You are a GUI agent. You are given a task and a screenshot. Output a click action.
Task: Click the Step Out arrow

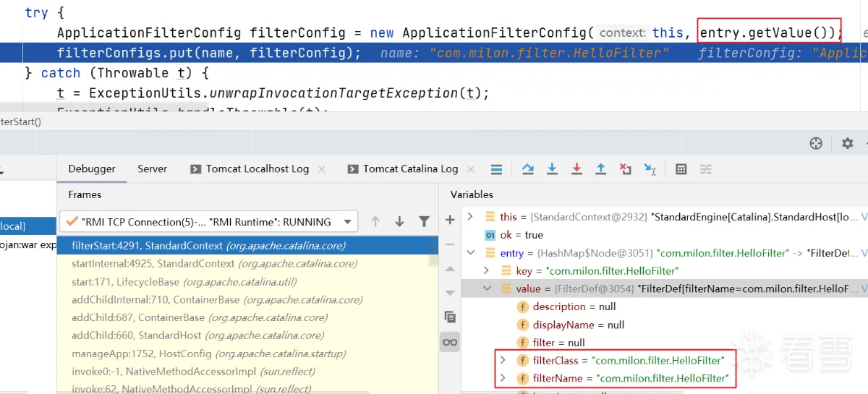pos(600,169)
